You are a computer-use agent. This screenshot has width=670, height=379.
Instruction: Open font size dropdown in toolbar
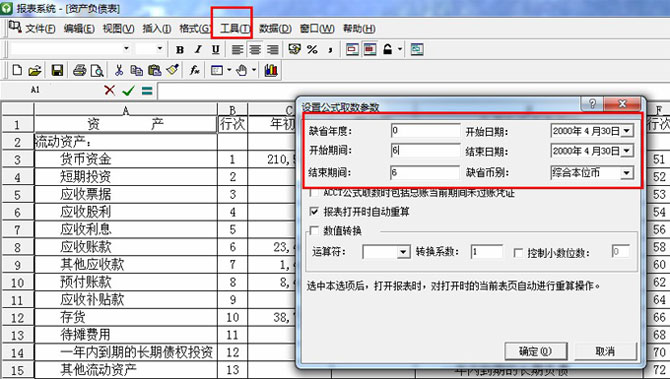click(x=160, y=49)
